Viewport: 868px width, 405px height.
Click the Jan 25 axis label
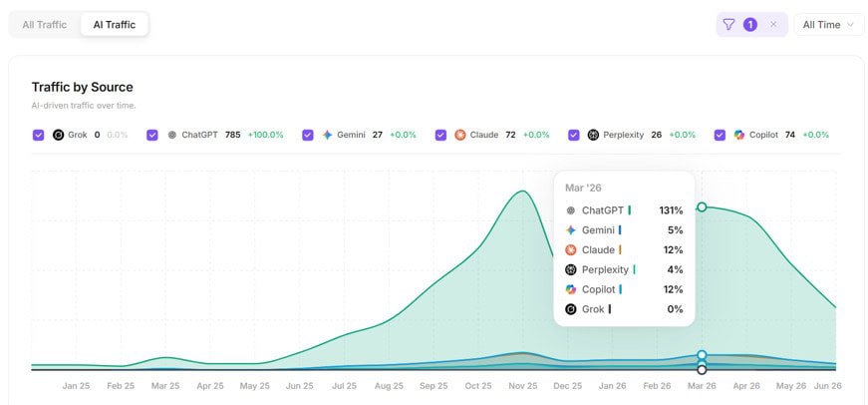[x=76, y=386]
